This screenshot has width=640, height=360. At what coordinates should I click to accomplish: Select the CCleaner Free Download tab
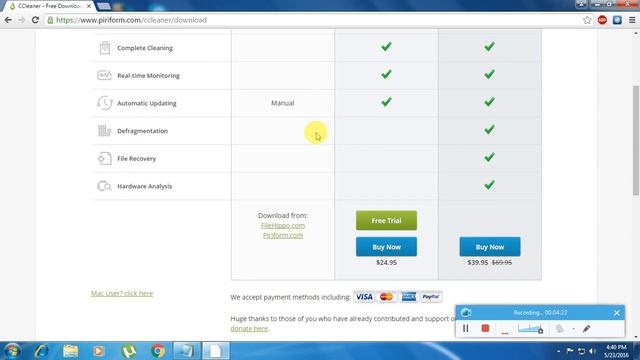click(x=49, y=6)
